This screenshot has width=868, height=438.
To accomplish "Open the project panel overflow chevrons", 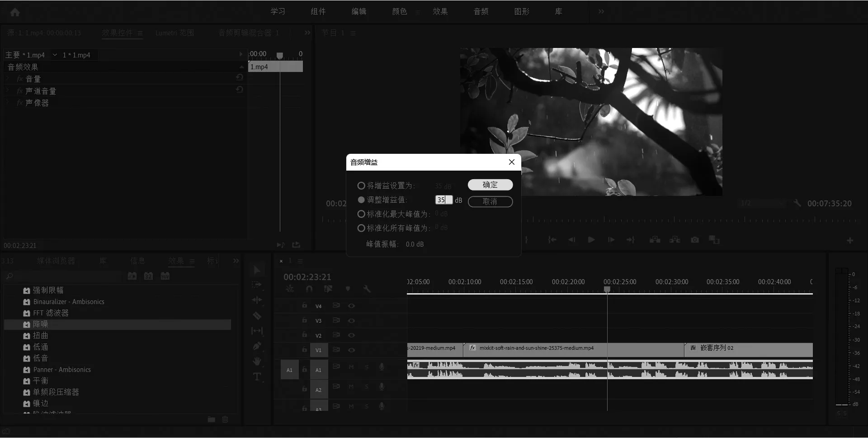I will (236, 261).
